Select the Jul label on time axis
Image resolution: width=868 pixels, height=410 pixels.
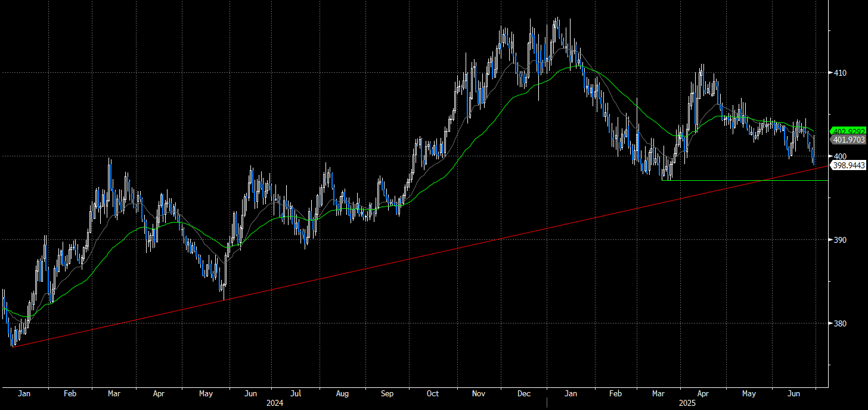point(296,394)
